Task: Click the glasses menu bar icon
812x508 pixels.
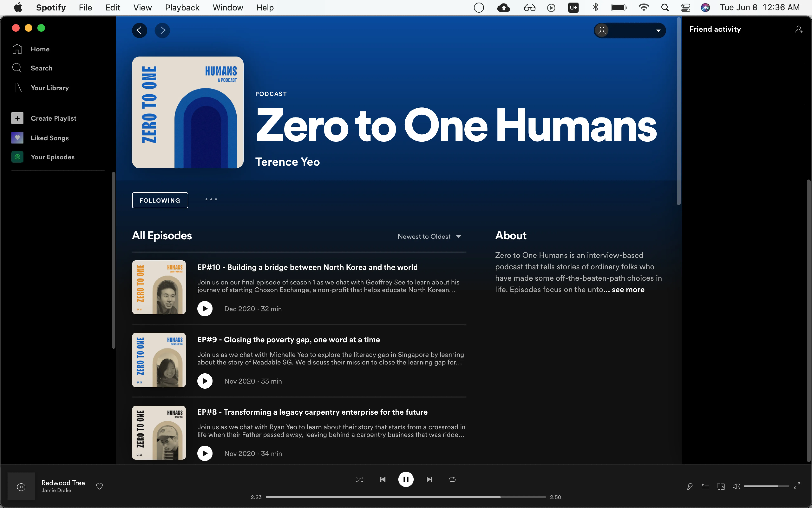Action: (x=530, y=7)
